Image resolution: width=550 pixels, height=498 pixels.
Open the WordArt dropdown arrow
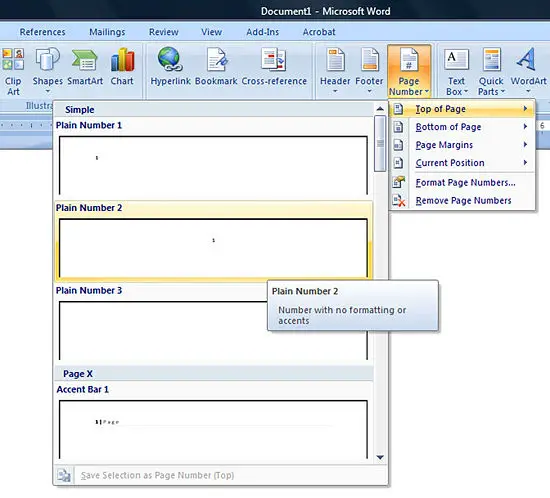pyautogui.click(x=528, y=92)
